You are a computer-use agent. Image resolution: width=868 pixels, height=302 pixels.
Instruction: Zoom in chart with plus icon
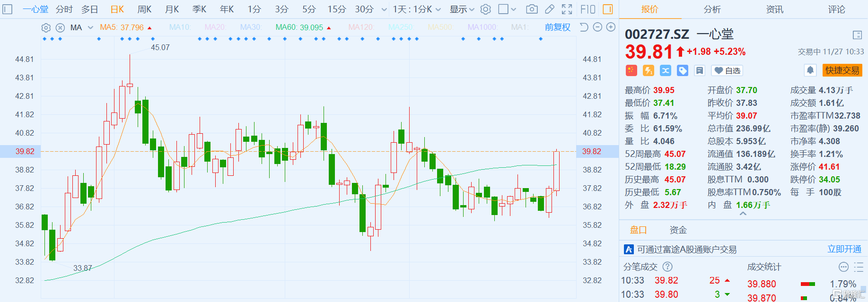point(611,27)
